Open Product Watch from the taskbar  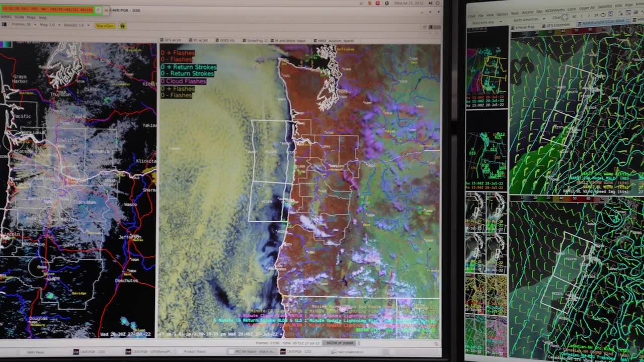(194, 352)
